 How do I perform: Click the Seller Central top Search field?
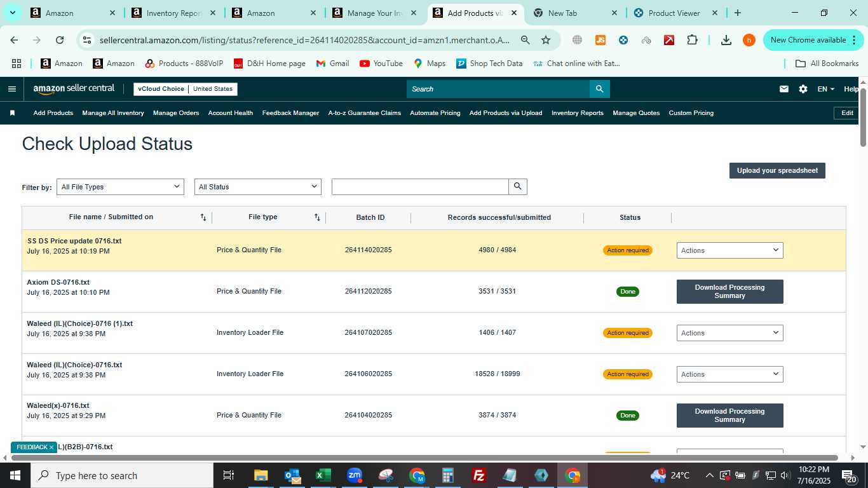(x=498, y=89)
